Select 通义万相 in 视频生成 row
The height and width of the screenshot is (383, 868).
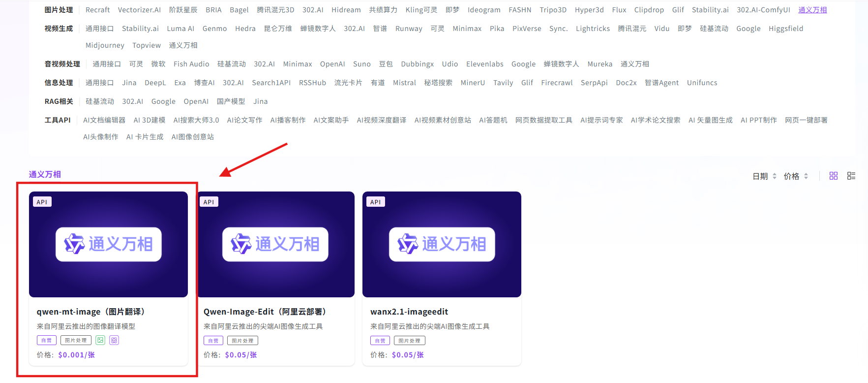pos(183,45)
